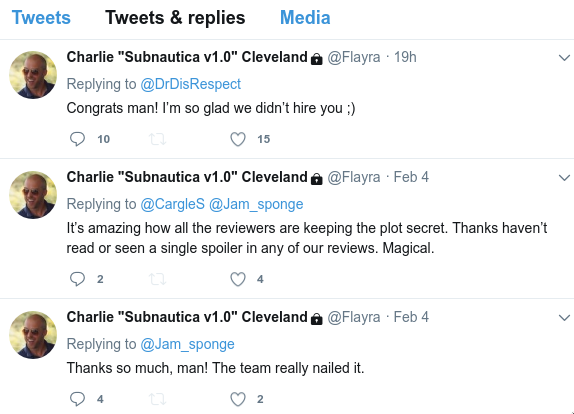Open the chevron menu on the @CargleS reply
This screenshot has height=414, width=574.
point(564,178)
